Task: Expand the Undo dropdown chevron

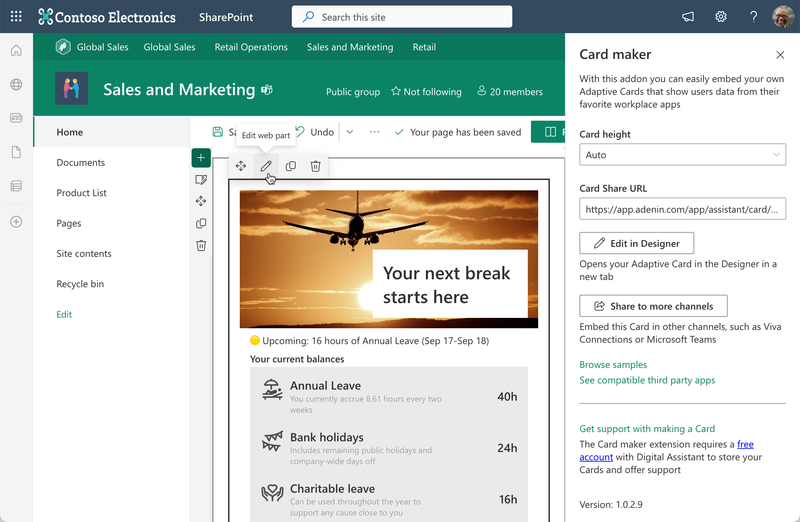Action: tap(349, 132)
